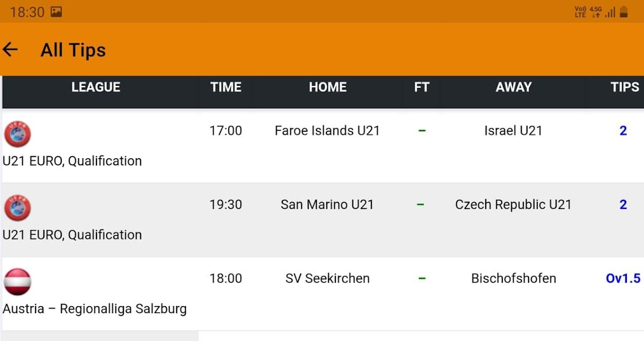Select Austria – Regionalliga Salzburg league
The image size is (644, 341).
click(x=95, y=309)
